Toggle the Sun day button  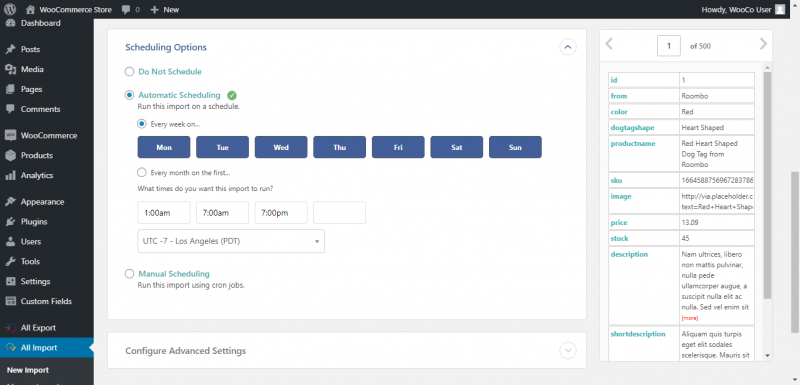click(x=515, y=147)
